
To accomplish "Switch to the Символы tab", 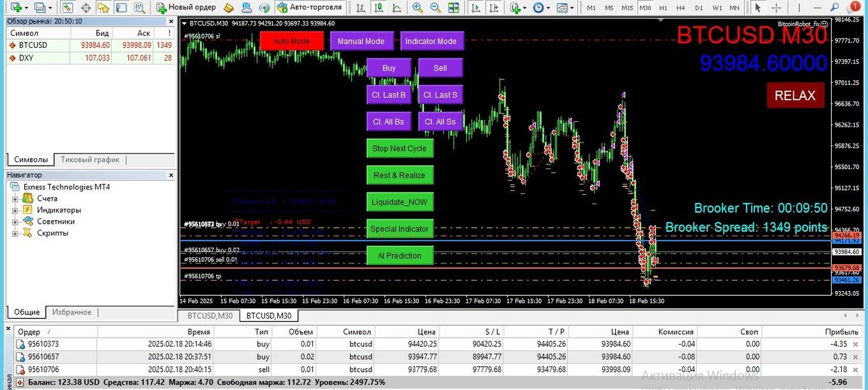I will [x=31, y=160].
